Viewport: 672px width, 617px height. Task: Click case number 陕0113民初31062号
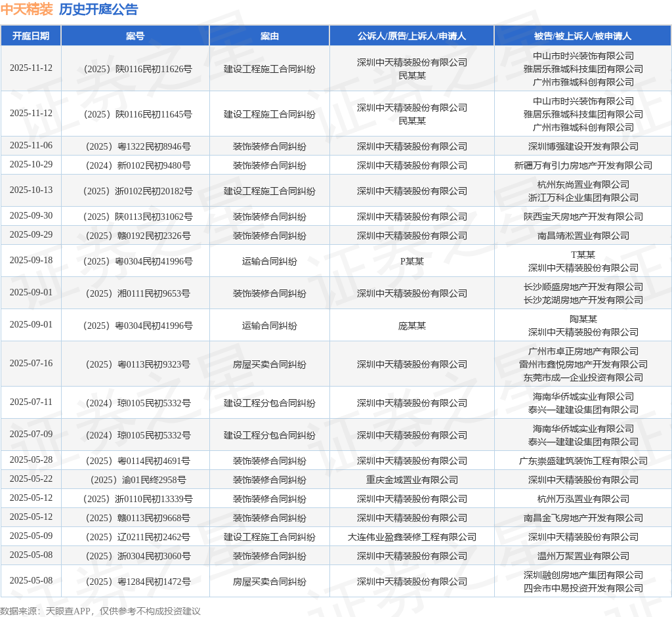(x=138, y=217)
